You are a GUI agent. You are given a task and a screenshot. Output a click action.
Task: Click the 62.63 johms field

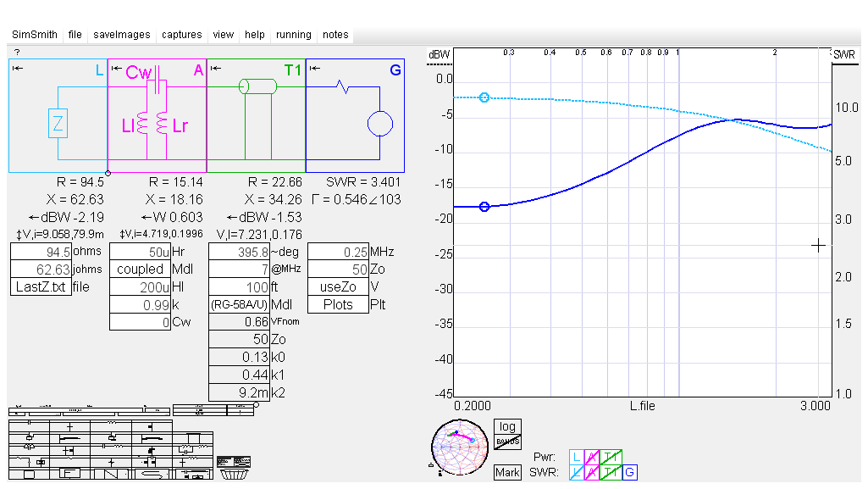tap(41, 270)
